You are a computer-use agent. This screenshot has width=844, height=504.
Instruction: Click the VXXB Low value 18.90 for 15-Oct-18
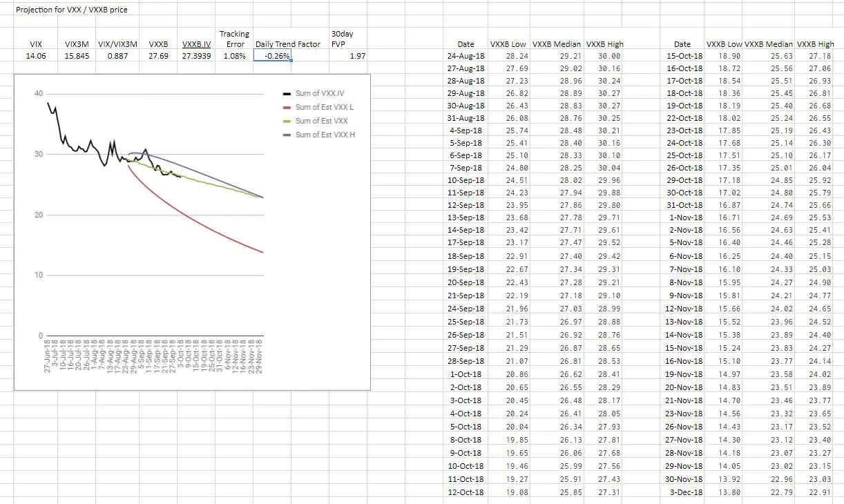730,56
